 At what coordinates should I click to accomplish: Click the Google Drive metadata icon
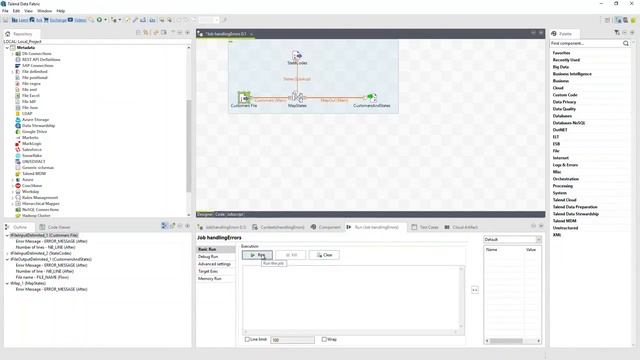[x=18, y=131]
